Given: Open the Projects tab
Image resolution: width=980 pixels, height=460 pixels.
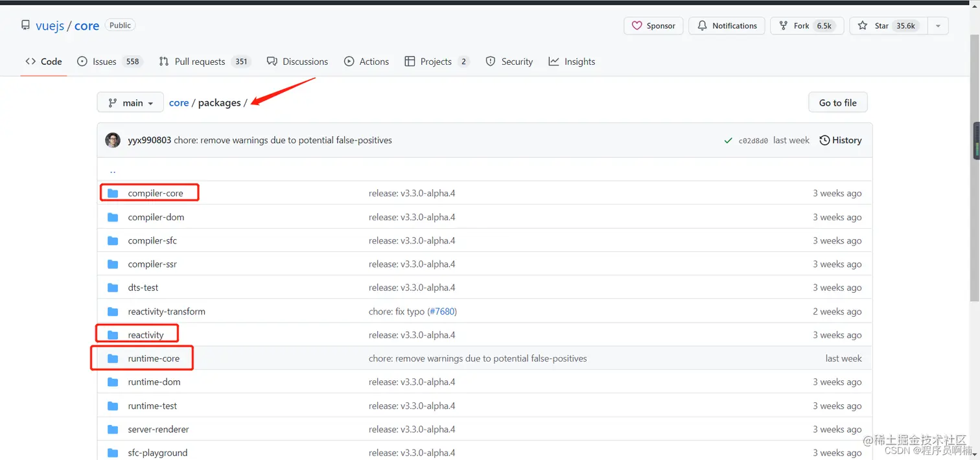Looking at the screenshot, I should pos(436,62).
